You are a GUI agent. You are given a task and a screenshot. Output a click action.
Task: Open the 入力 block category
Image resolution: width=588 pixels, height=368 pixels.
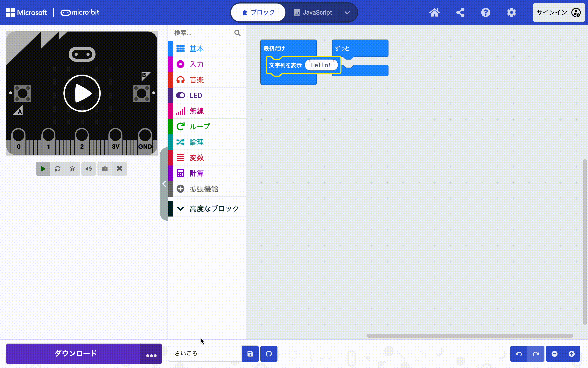point(207,64)
